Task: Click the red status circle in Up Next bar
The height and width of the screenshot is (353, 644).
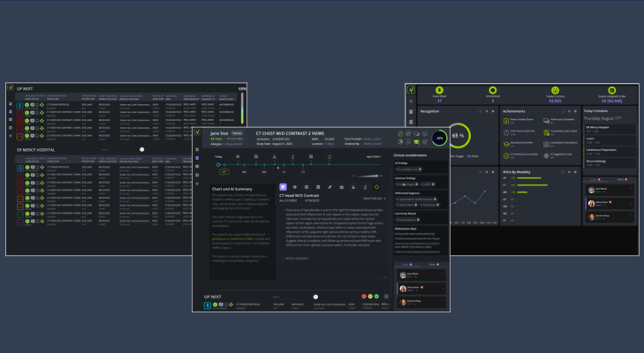Action: pos(363,297)
